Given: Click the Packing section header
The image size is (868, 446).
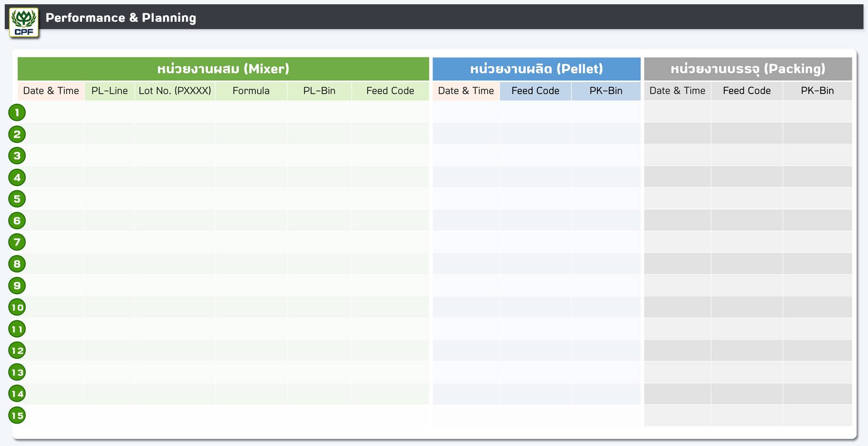Looking at the screenshot, I should click(748, 69).
